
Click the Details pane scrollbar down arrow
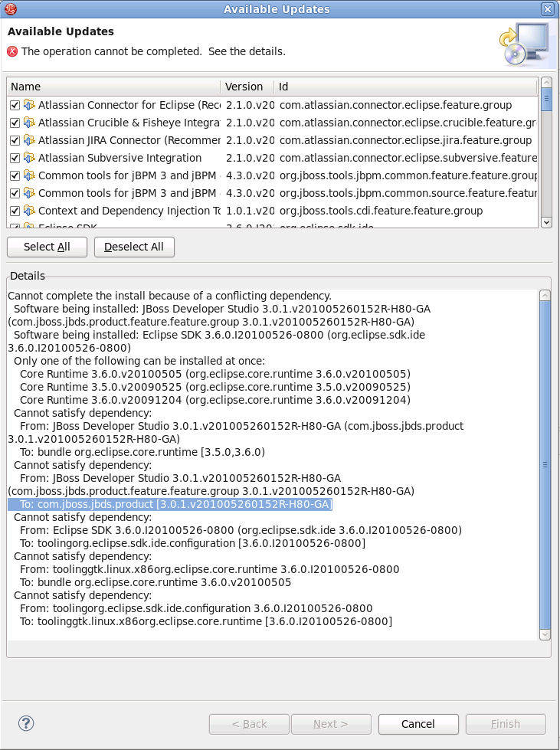[x=545, y=635]
